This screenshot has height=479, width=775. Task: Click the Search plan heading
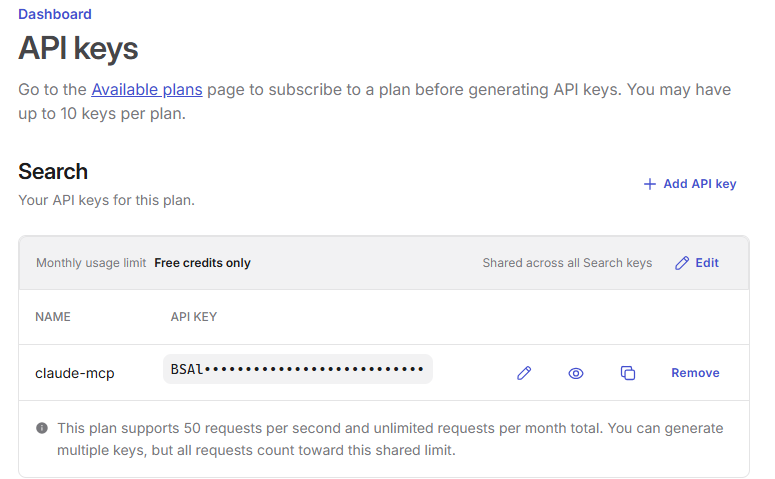click(53, 172)
